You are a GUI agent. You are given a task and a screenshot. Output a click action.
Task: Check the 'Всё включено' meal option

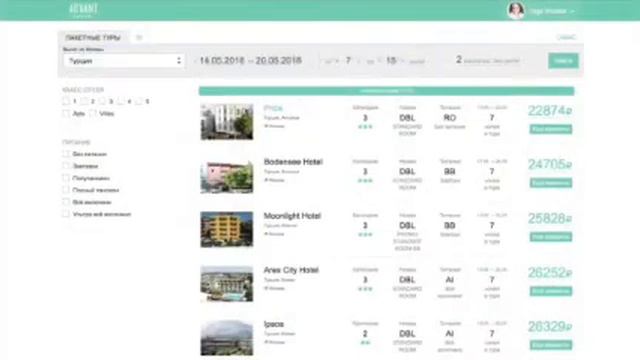[x=66, y=202]
